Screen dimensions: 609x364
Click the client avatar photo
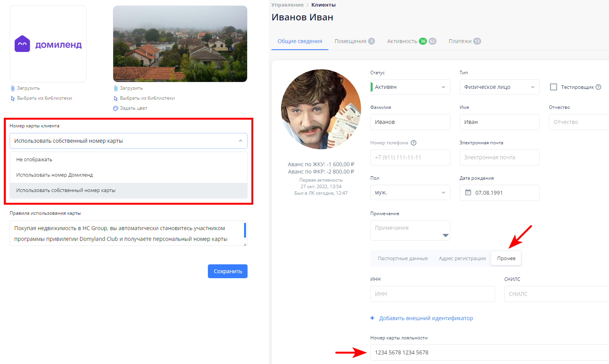click(x=321, y=109)
